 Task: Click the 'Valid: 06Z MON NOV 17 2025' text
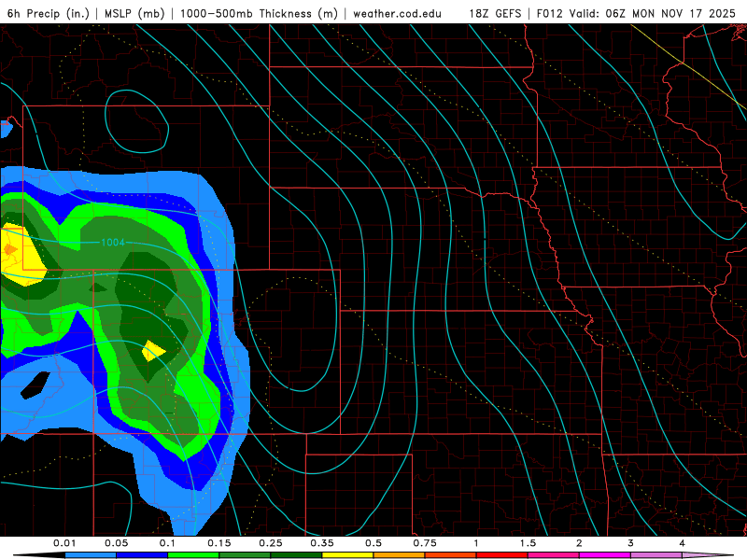(x=653, y=13)
